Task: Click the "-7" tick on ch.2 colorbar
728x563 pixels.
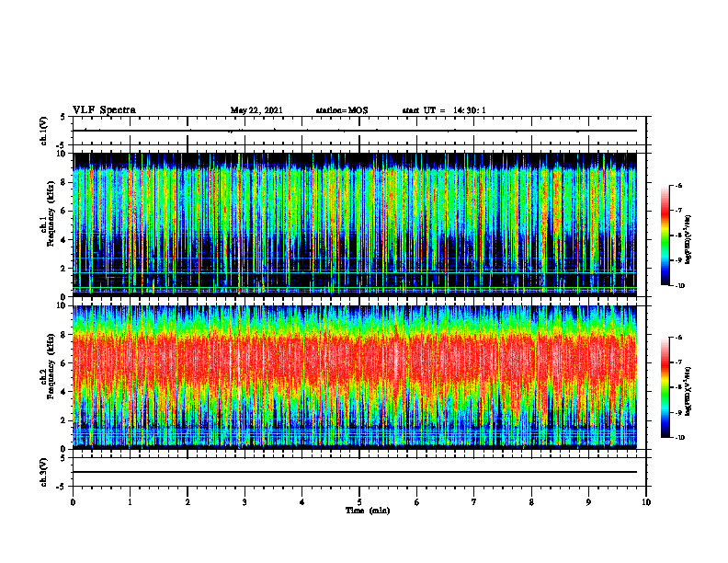Action: point(679,362)
